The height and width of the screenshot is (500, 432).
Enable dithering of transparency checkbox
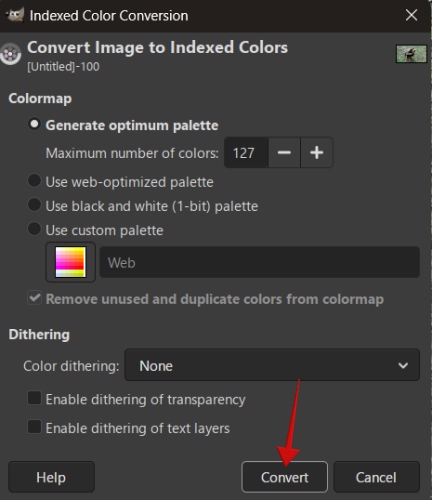tap(34, 398)
